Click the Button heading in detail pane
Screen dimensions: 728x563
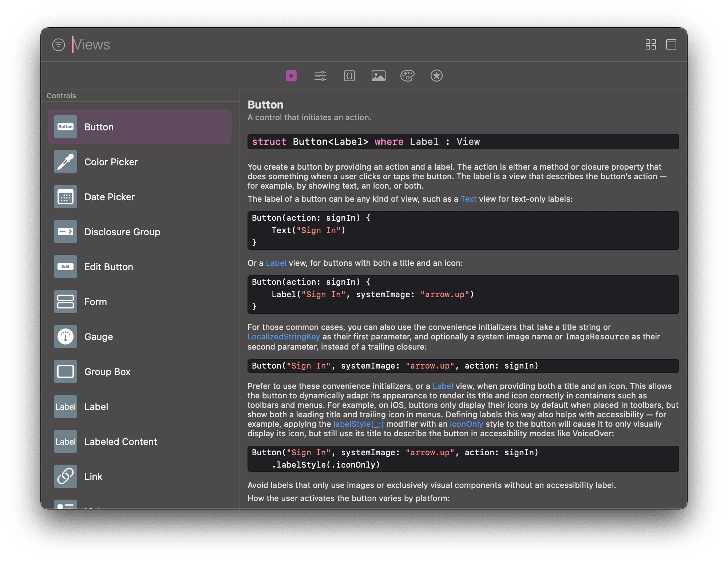[x=265, y=105]
